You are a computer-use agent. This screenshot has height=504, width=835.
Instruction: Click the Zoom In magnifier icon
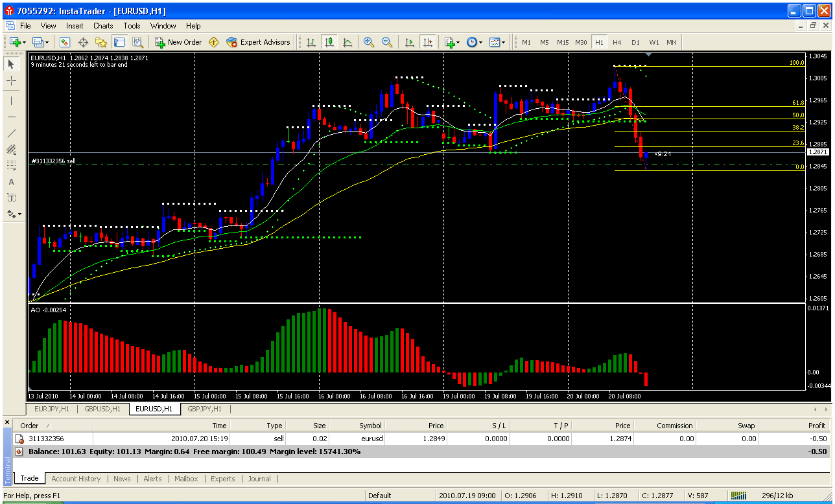[x=368, y=42]
